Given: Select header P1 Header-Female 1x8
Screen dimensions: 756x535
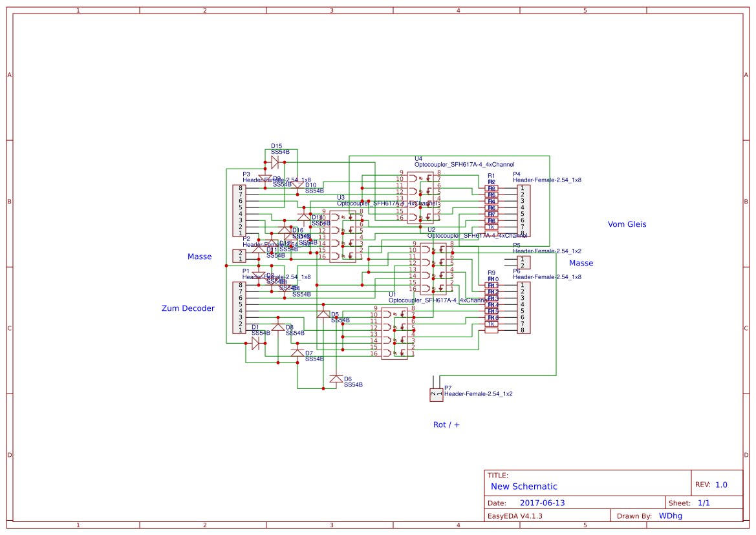Looking at the screenshot, I should [239, 306].
